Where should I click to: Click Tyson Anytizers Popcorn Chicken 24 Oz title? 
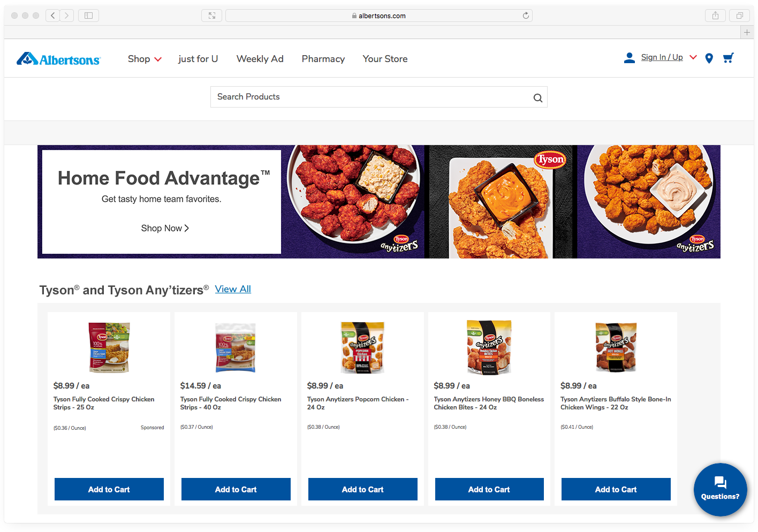click(x=358, y=403)
